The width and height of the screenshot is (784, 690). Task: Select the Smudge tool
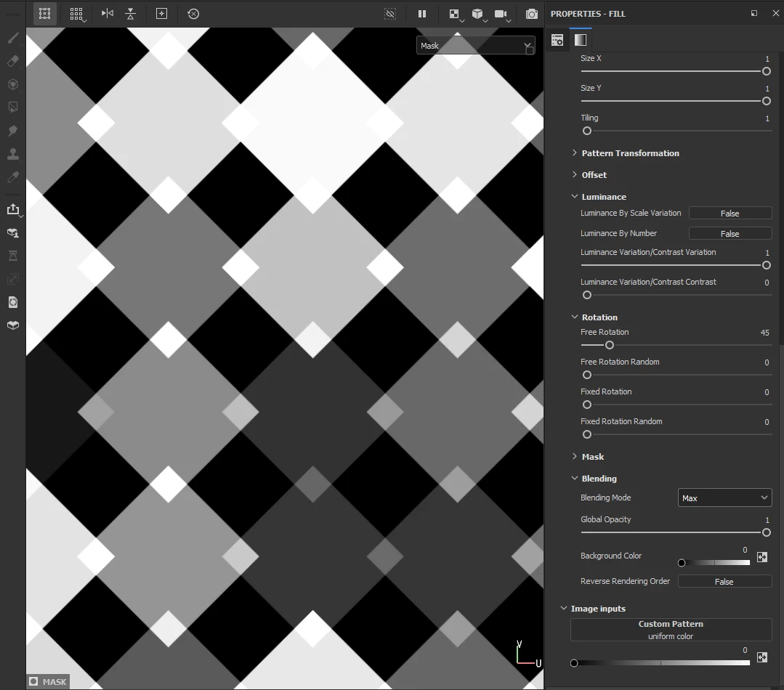pyautogui.click(x=13, y=131)
